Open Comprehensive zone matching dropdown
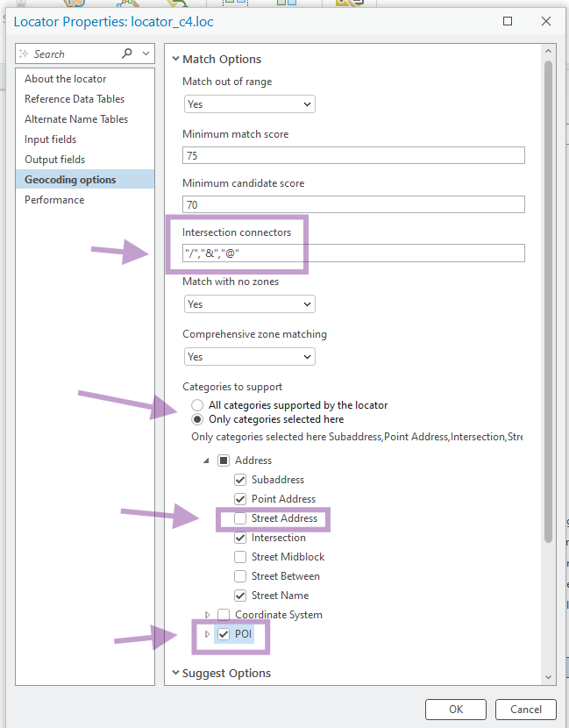The image size is (569, 728). 249,357
